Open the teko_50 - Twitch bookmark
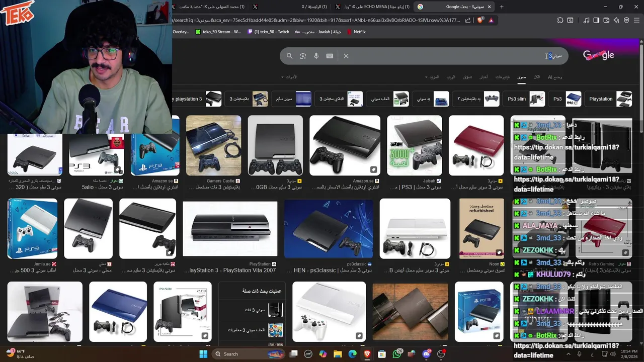This screenshot has width=644, height=362. click(268, 32)
